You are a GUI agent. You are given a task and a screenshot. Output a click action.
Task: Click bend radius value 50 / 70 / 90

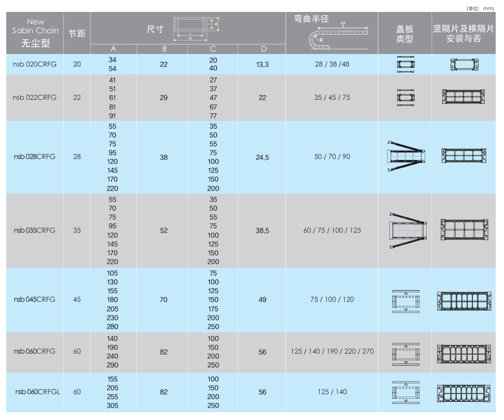point(332,157)
